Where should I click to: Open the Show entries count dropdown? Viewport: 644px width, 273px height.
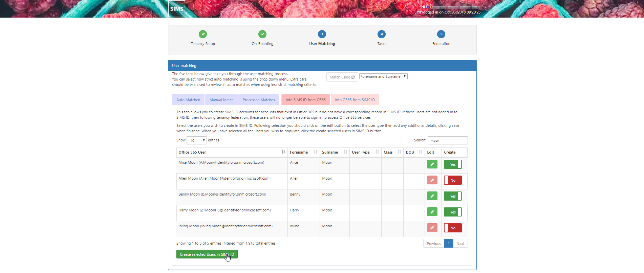point(197,140)
